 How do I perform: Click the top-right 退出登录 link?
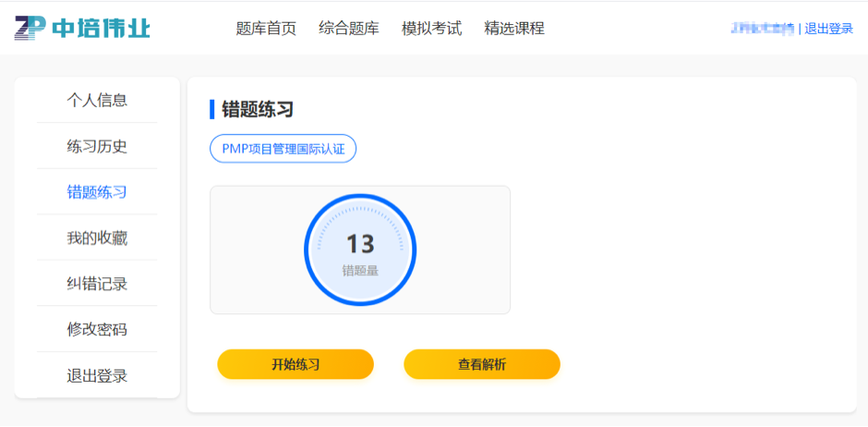pyautogui.click(x=828, y=29)
